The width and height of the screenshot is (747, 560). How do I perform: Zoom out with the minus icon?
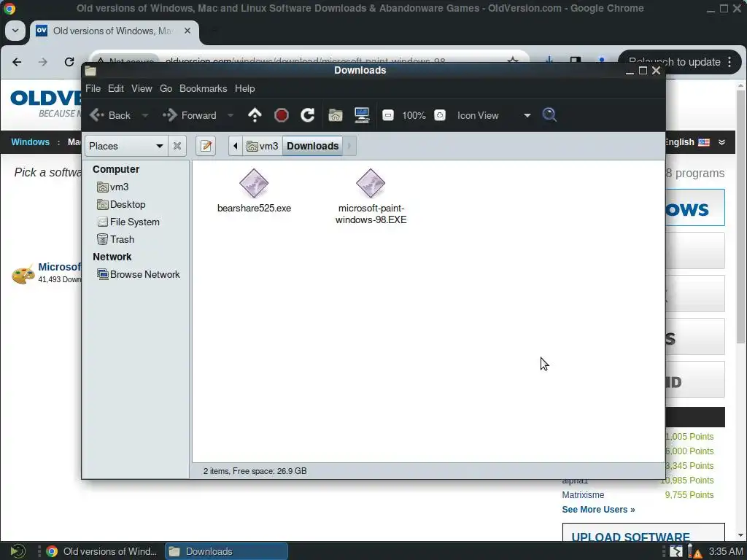[388, 115]
